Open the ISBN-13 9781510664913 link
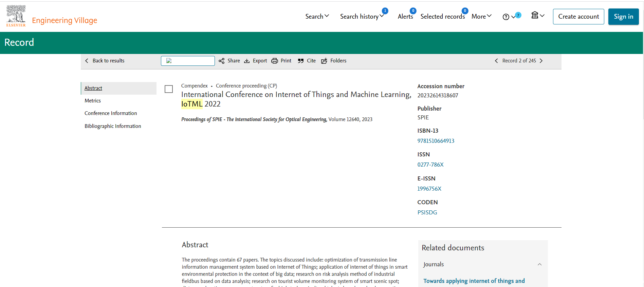The height and width of the screenshot is (287, 644). (x=436, y=141)
